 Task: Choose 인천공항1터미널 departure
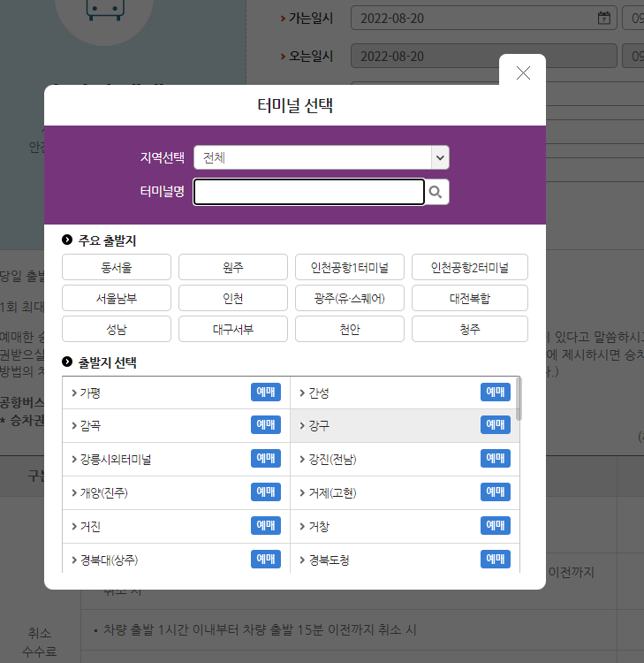click(350, 267)
